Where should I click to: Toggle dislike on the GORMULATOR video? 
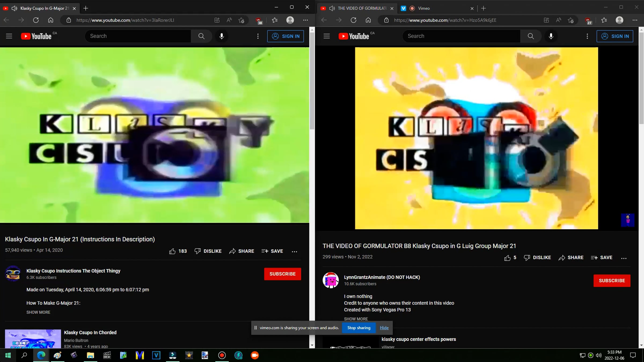click(537, 257)
